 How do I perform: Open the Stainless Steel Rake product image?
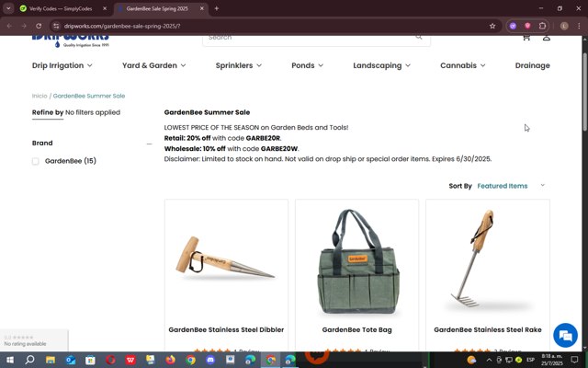coord(488,261)
